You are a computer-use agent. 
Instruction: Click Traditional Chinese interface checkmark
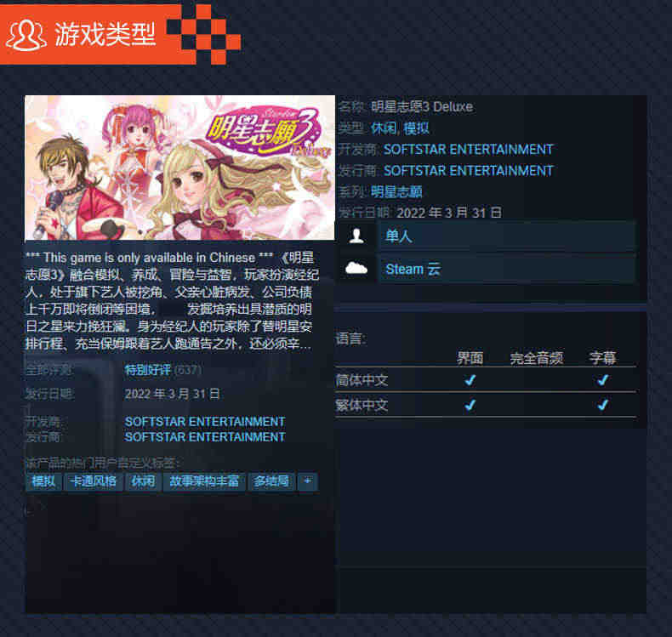click(x=470, y=405)
